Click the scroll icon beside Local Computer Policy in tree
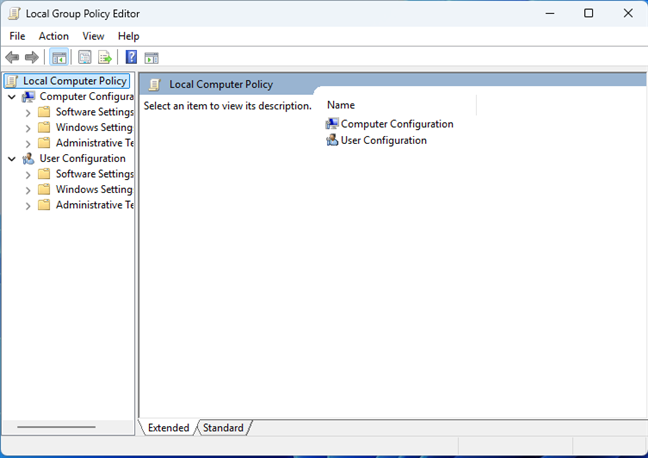Viewport: 648px width, 458px height. point(12,81)
